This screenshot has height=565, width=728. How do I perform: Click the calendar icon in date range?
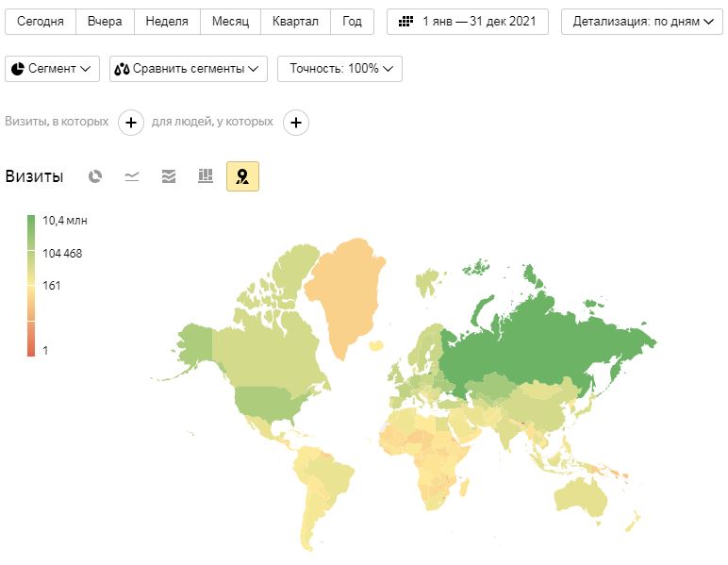(x=406, y=22)
